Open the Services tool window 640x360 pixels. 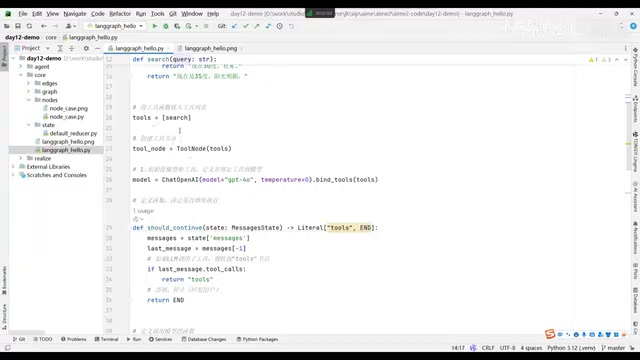point(160,339)
